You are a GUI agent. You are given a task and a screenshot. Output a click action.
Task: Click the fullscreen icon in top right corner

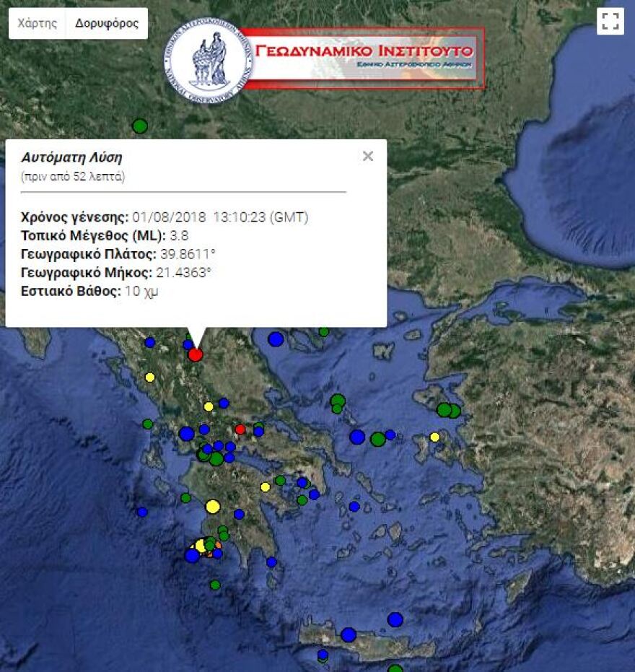coord(612,22)
